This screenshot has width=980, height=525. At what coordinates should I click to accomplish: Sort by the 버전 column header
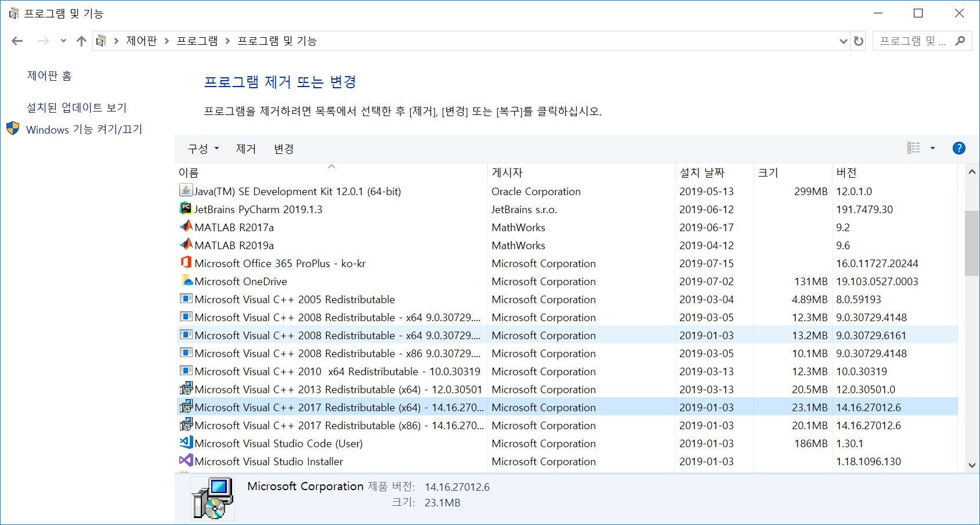tap(895, 172)
